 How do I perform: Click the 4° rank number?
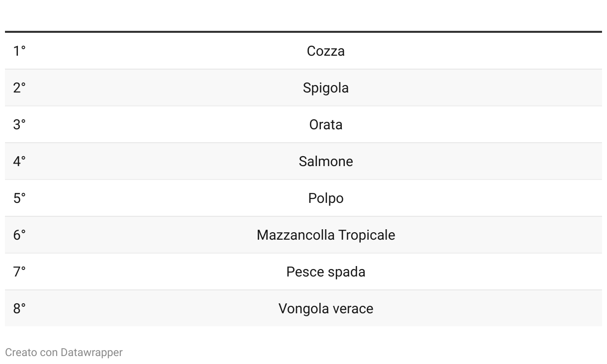[19, 162]
